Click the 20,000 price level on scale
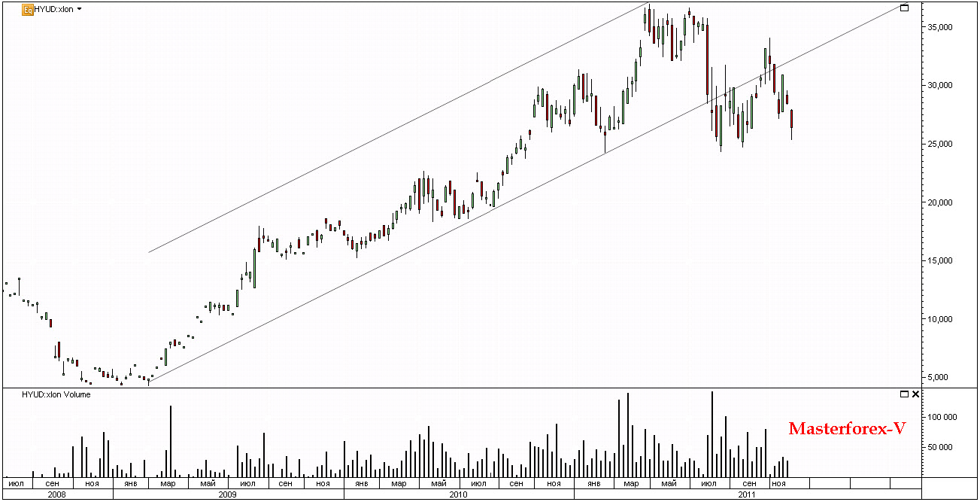This screenshot has width=980, height=502. tap(941, 202)
